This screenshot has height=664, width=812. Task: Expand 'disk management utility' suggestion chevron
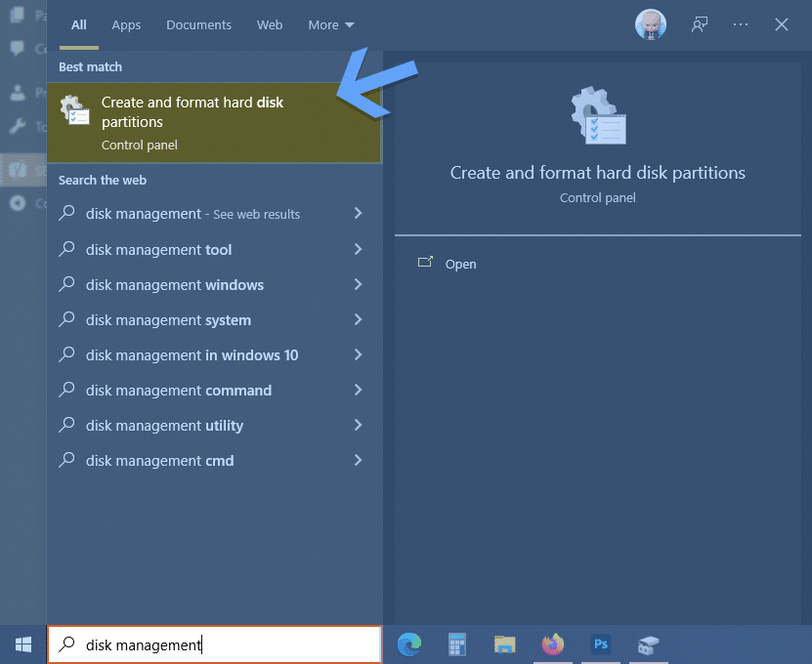(358, 425)
